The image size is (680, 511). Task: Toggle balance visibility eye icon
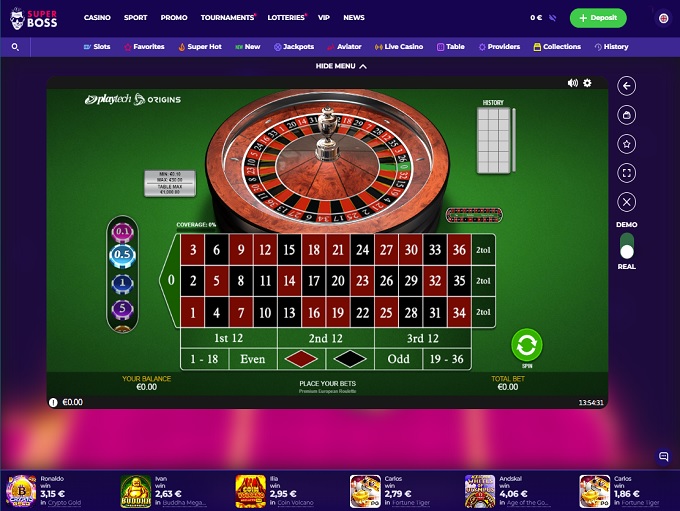[x=552, y=18]
